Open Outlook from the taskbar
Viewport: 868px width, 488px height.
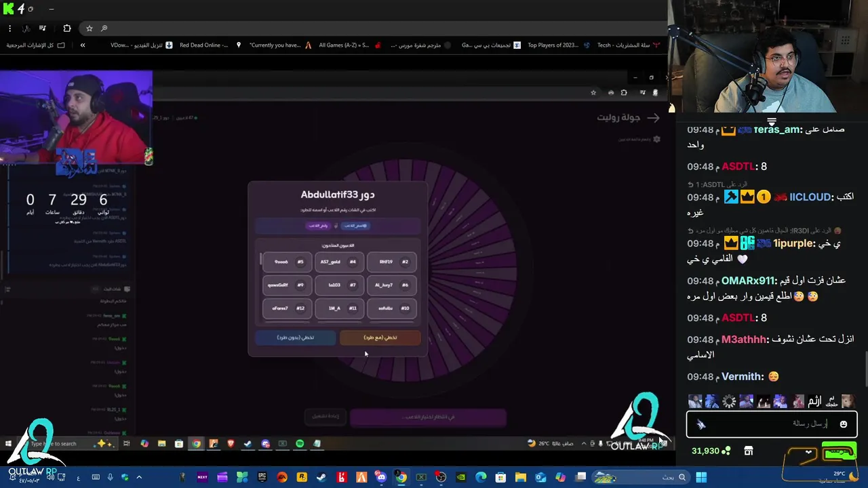[x=540, y=477]
